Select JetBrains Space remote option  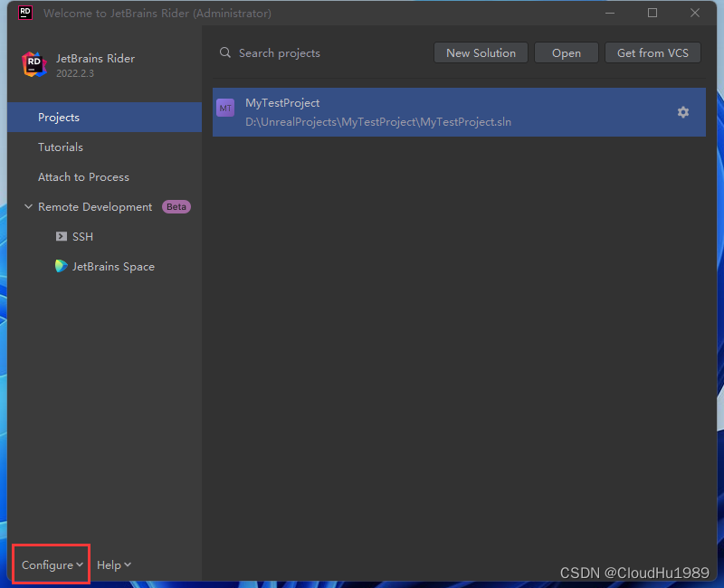tap(105, 267)
